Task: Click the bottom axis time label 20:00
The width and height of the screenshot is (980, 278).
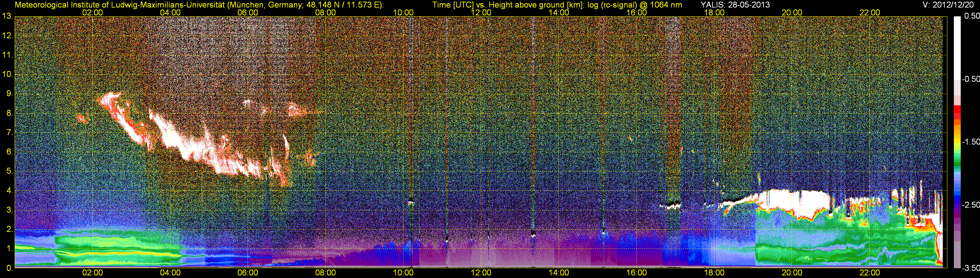Action: coord(792,273)
